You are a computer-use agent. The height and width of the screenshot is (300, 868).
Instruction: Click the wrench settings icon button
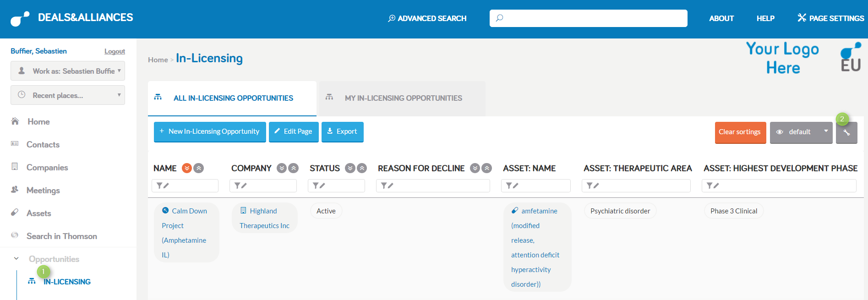[x=846, y=133]
